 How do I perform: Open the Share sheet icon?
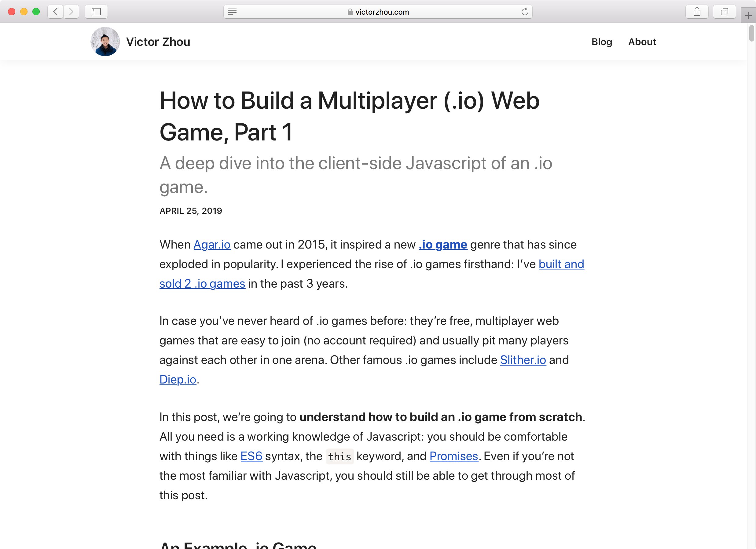697,12
